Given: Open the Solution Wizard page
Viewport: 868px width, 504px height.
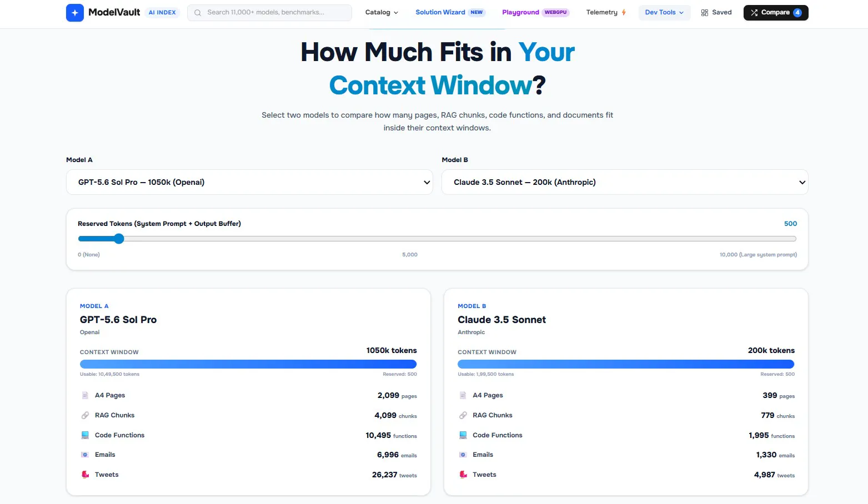Looking at the screenshot, I should click(450, 13).
